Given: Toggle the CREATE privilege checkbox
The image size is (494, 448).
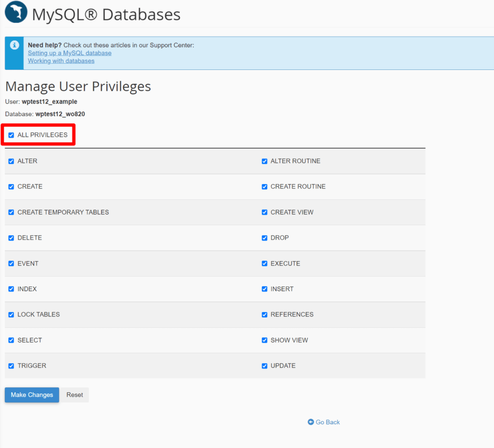Looking at the screenshot, I should click(11, 187).
